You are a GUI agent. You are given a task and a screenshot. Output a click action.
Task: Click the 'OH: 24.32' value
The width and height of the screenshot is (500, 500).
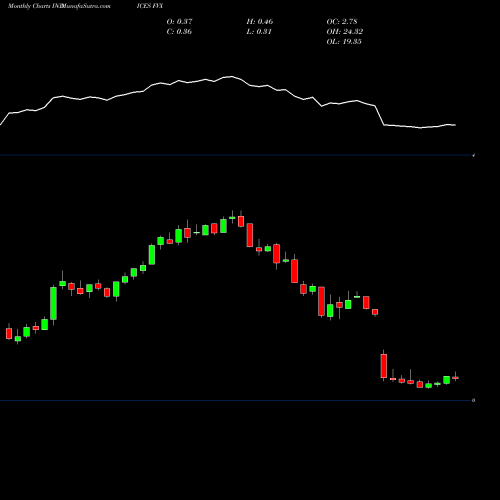[345, 32]
